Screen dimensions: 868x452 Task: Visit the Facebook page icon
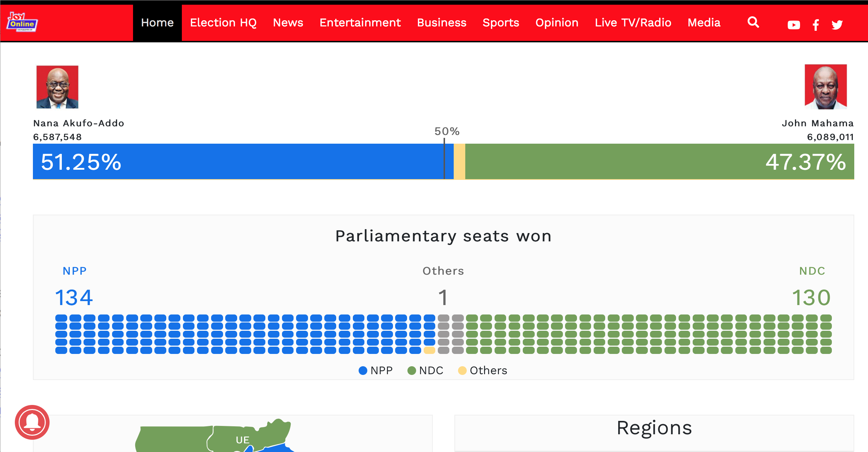click(x=816, y=25)
